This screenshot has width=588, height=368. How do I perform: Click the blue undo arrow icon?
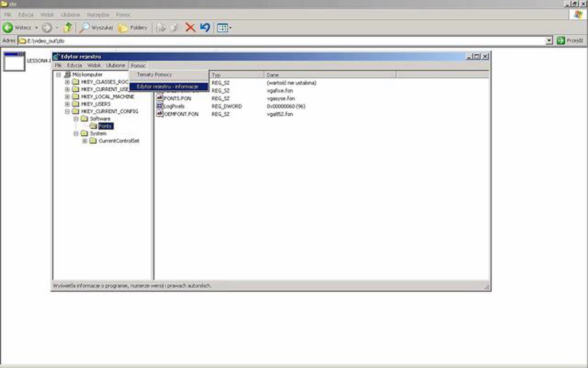point(205,27)
